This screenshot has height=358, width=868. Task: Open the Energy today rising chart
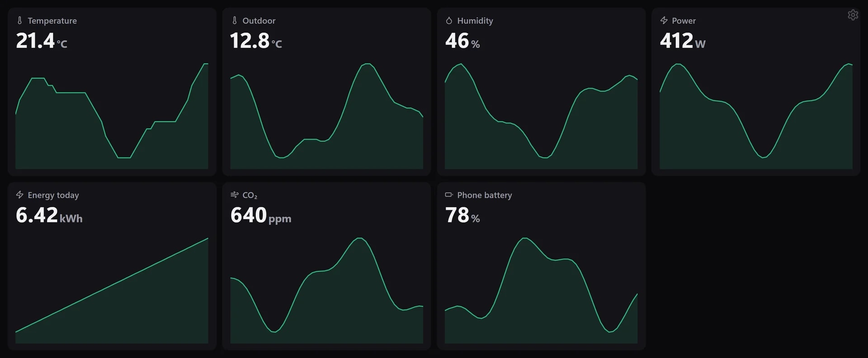[112, 291]
